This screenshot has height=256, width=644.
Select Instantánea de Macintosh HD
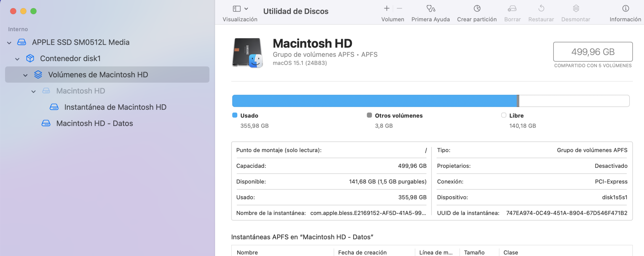pyautogui.click(x=115, y=107)
